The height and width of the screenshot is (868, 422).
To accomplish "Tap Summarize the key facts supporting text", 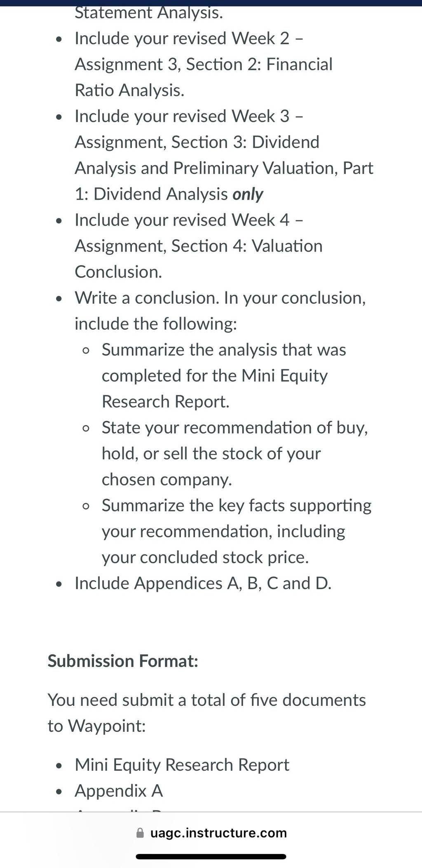I will coord(237,531).
